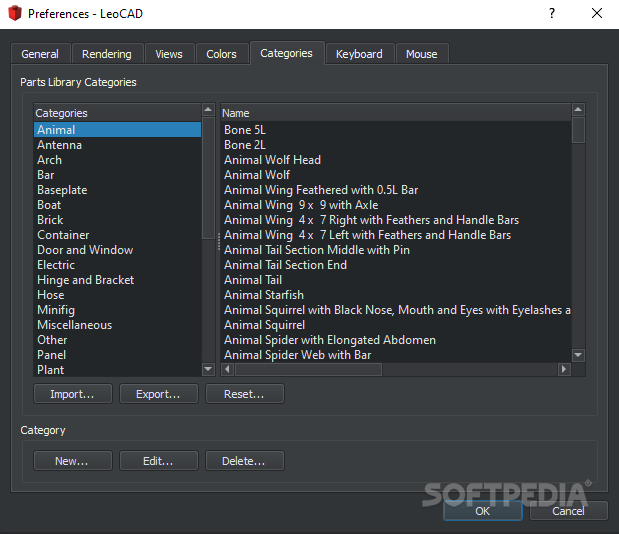Switch to the Colors tab
619x534 pixels.
click(x=221, y=54)
